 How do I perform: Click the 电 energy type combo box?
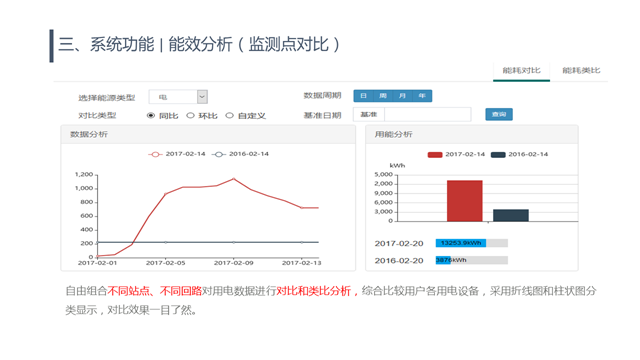[x=178, y=97]
